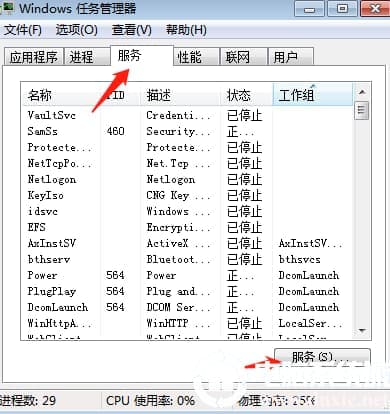Click the vertical scrollbar thumb
The width and height of the screenshot is (390, 414).
tap(362, 110)
